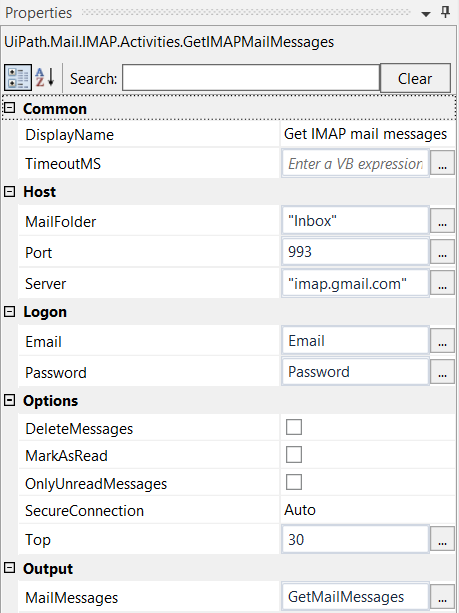Collapse the Options section
The image size is (459, 613).
(9, 400)
